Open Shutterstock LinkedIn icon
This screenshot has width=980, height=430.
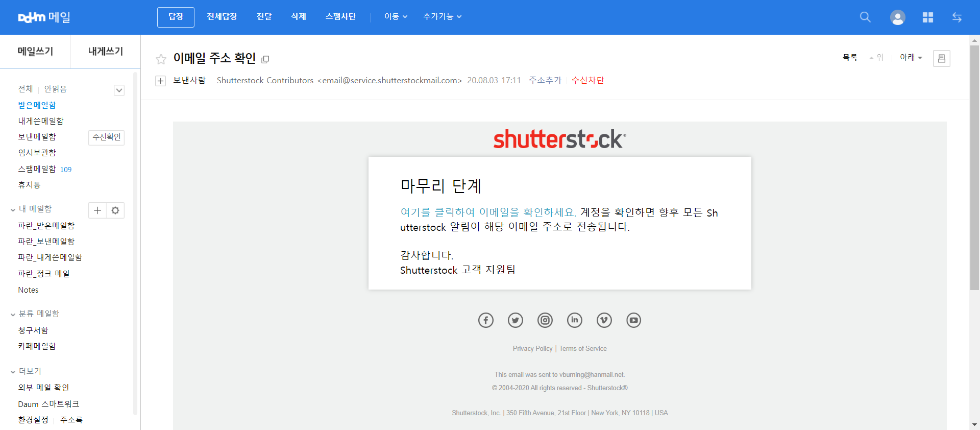[575, 320]
